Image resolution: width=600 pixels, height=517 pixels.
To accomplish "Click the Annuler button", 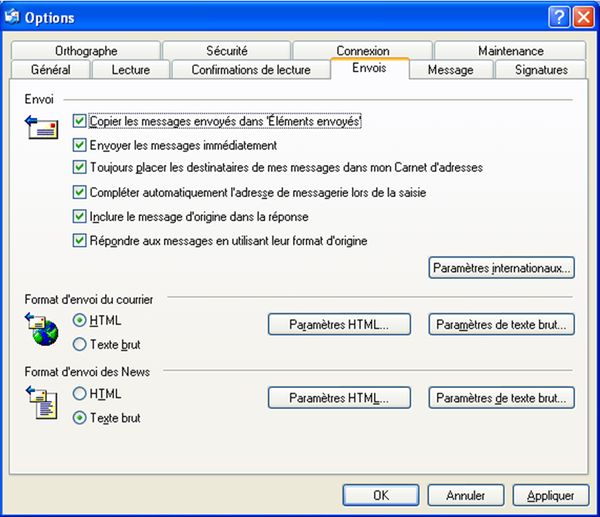I will click(466, 496).
